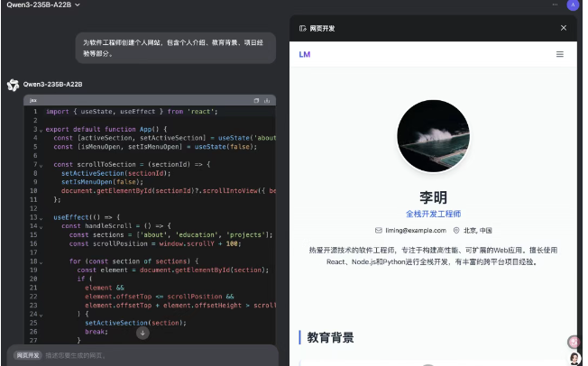This screenshot has height=366, width=588.
Task: Collapse the App function at line 3
Action: (x=41, y=130)
